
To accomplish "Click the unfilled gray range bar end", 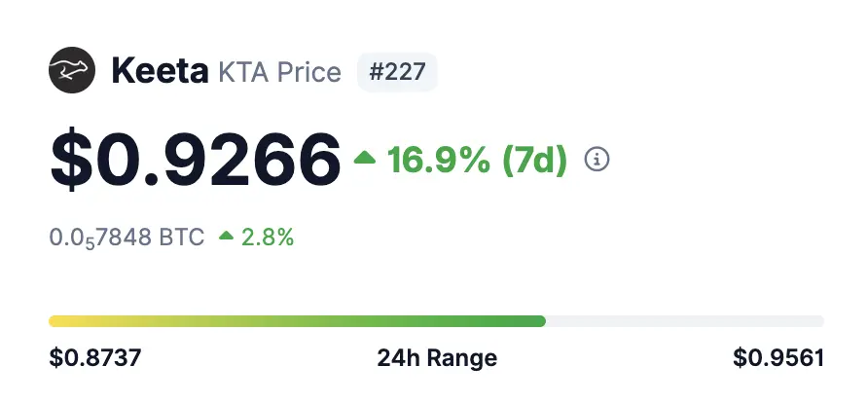I will pos(685,321).
